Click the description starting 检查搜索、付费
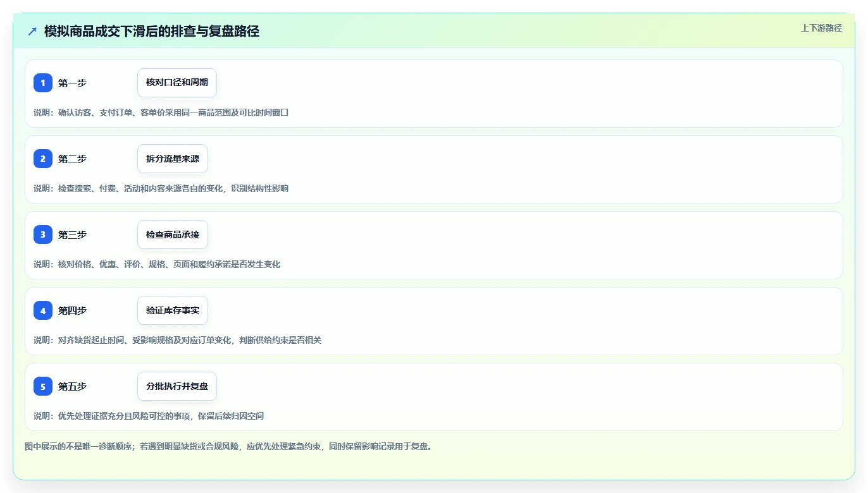868x493 pixels. pyautogui.click(x=161, y=188)
